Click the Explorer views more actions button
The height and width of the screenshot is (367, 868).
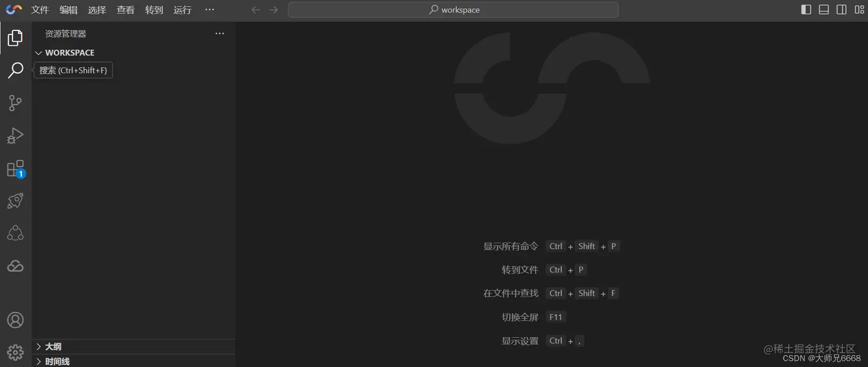point(219,33)
